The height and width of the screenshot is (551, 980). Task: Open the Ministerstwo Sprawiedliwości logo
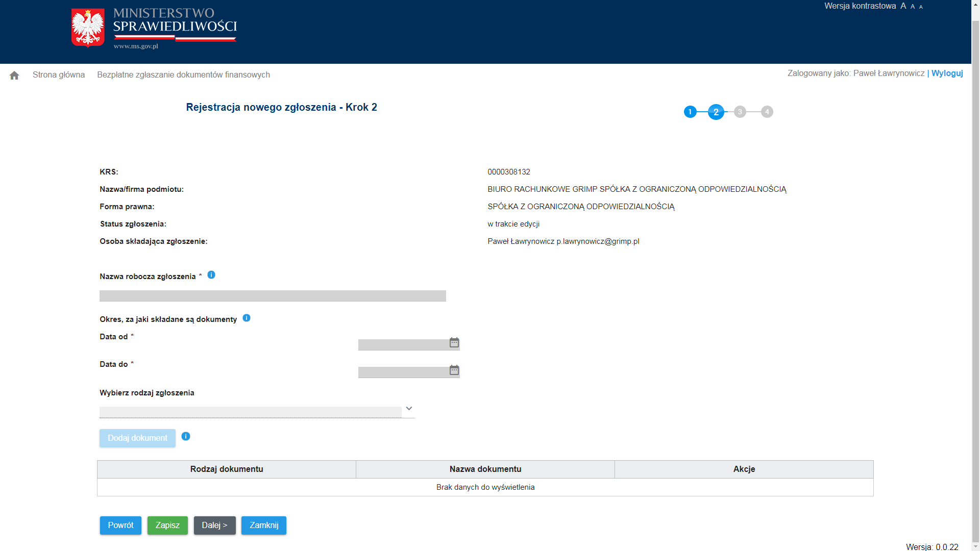[x=154, y=28]
